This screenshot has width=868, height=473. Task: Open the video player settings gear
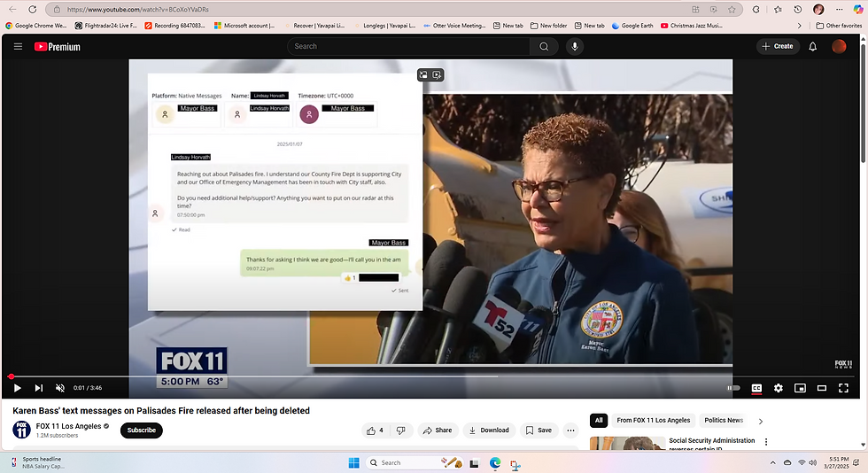coord(779,388)
